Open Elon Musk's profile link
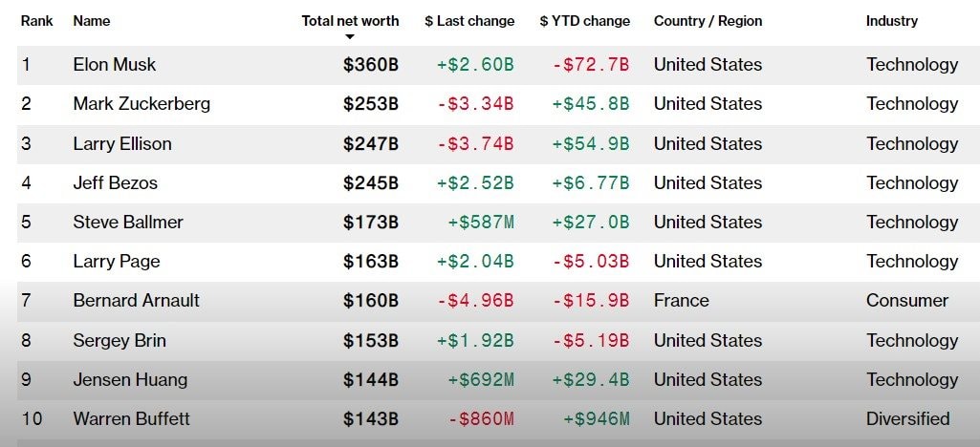This screenshot has width=980, height=447. point(115,65)
